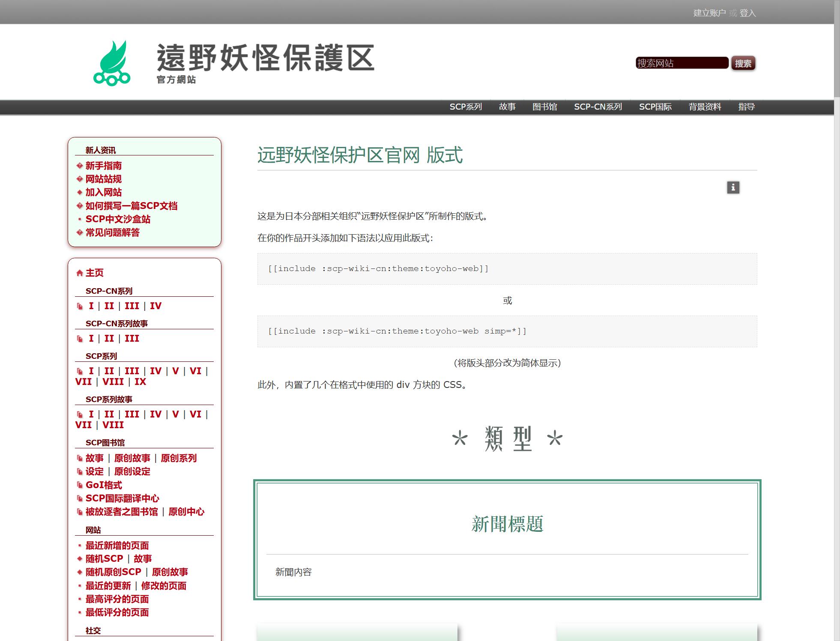This screenshot has width=840, height=641.
Task: Open 背景资料 from the navigation bar
Action: [x=704, y=107]
